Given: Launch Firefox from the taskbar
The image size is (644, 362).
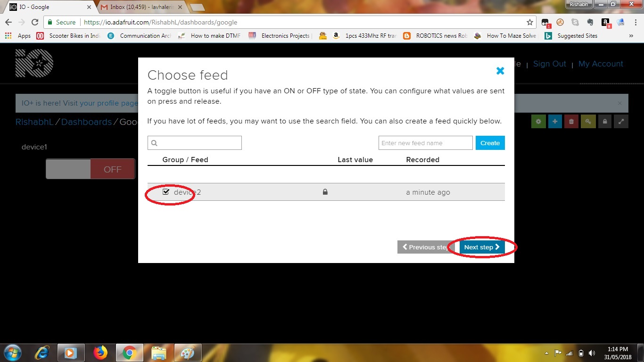Looking at the screenshot, I should (x=100, y=353).
